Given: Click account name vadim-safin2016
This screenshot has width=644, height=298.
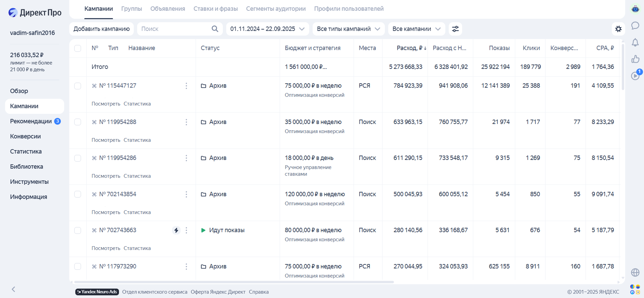Looking at the screenshot, I should [32, 33].
